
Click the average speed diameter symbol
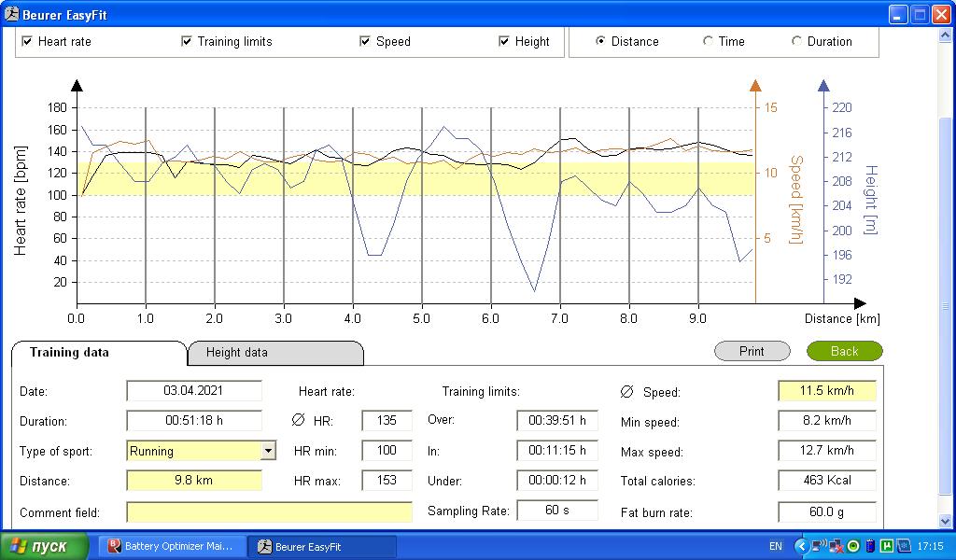coord(626,392)
